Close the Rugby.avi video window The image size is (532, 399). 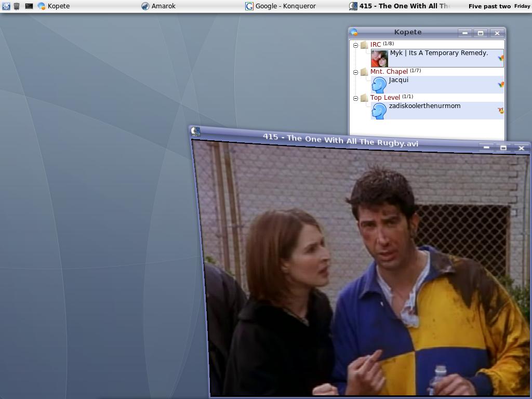522,148
